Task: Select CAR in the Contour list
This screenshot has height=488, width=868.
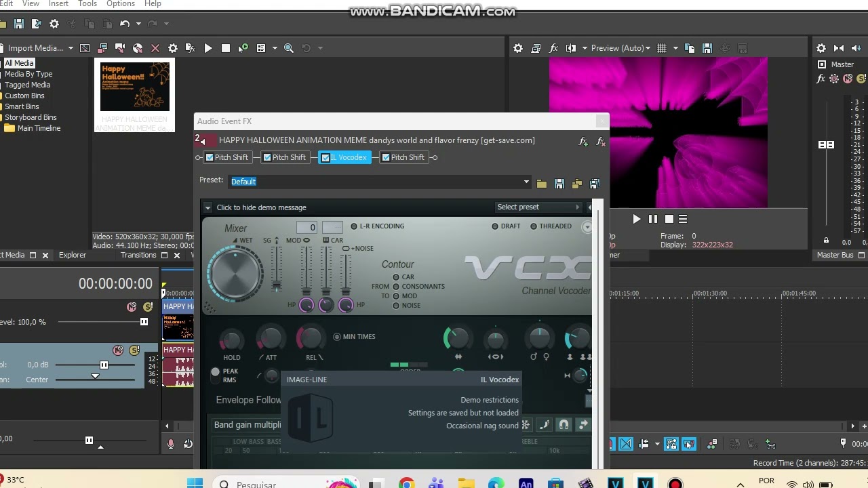Action: [396, 277]
